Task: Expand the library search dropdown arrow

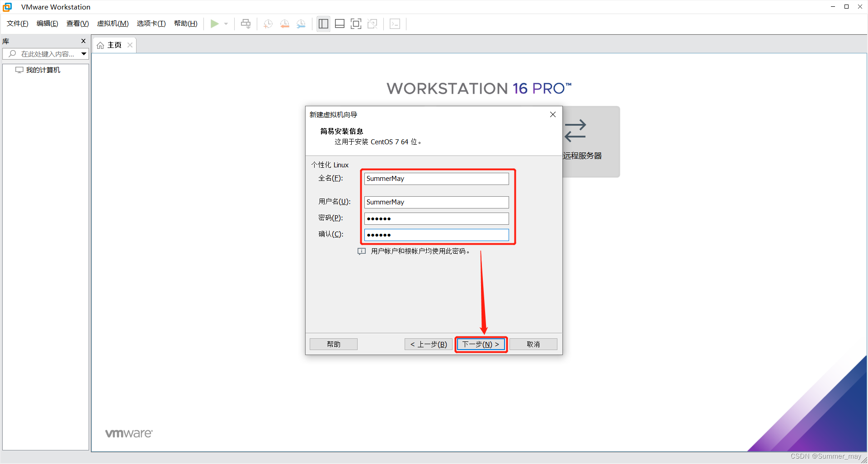Action: pos(84,54)
